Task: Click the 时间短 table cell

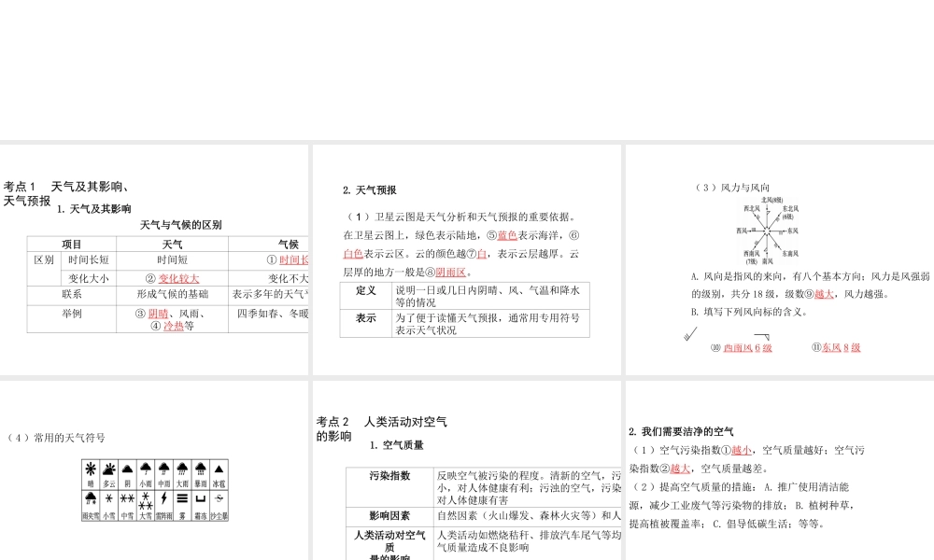Action: tap(172, 260)
